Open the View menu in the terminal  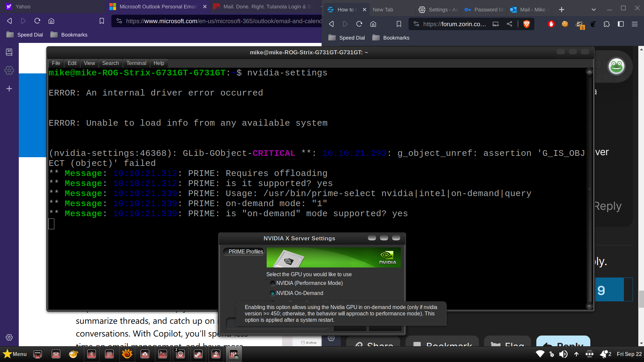coord(89,63)
